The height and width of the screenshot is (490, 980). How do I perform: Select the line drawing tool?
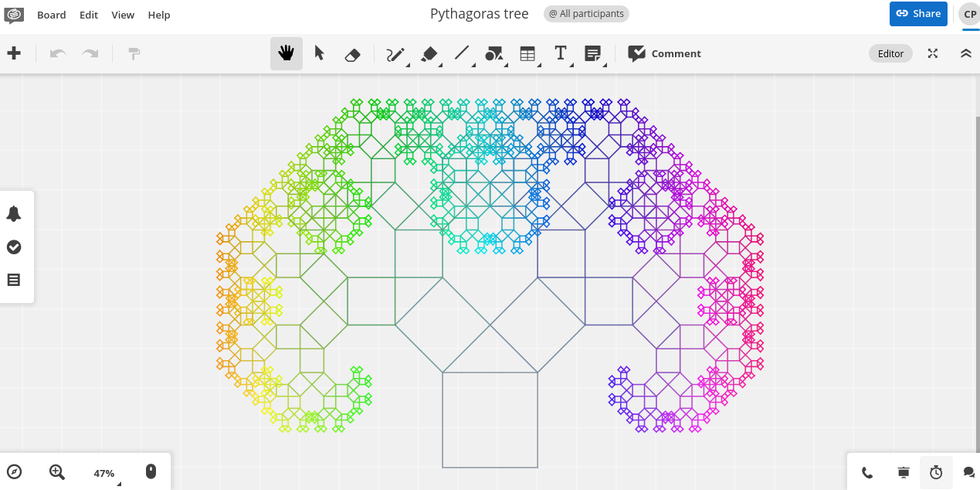(x=462, y=53)
